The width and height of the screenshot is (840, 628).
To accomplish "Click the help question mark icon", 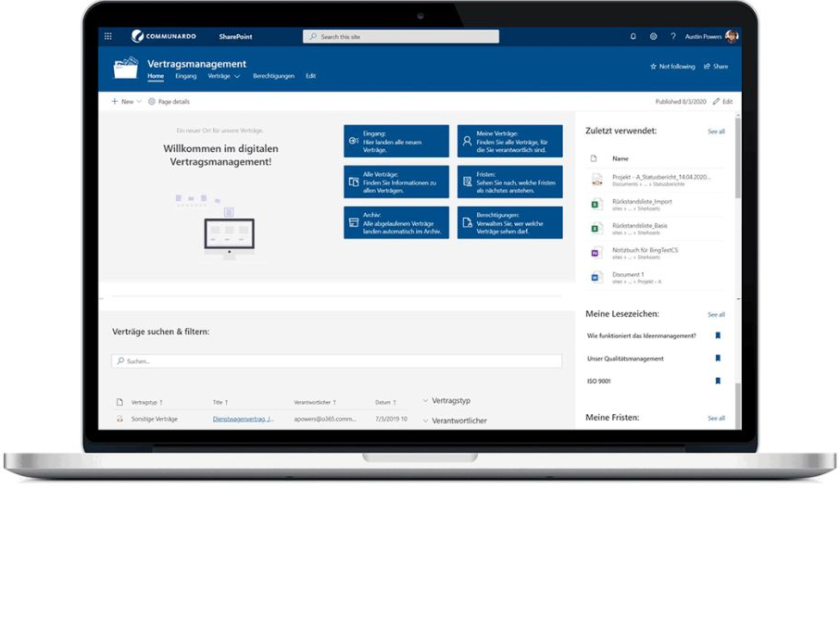I will point(672,37).
